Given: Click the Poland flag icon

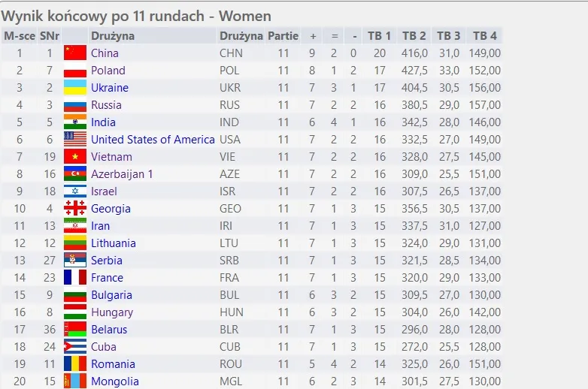Looking at the screenshot, I should (x=75, y=71).
